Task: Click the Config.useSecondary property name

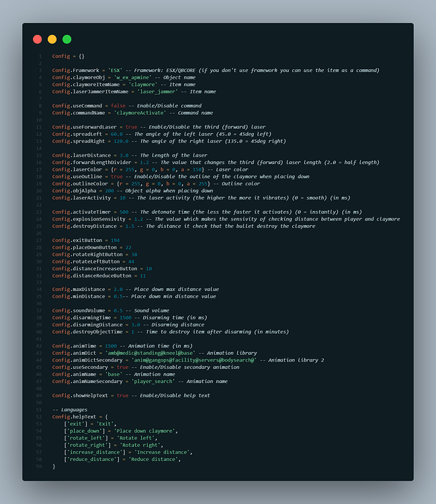Action: point(80,367)
